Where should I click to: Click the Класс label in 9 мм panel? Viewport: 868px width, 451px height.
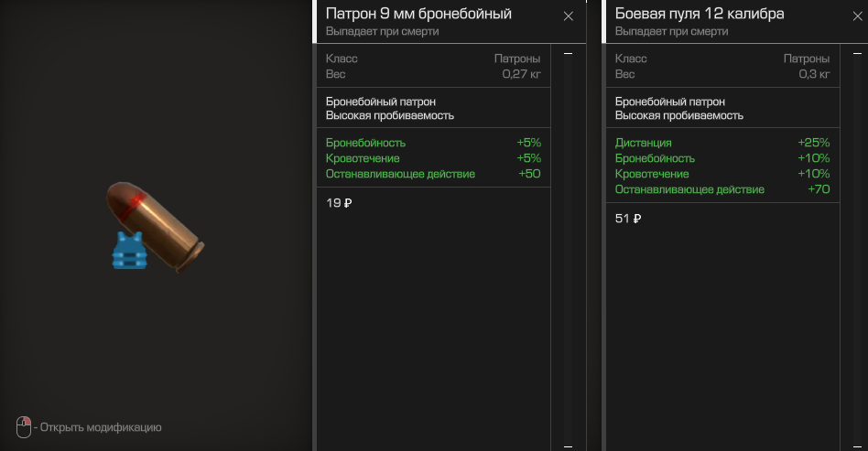pyautogui.click(x=342, y=59)
